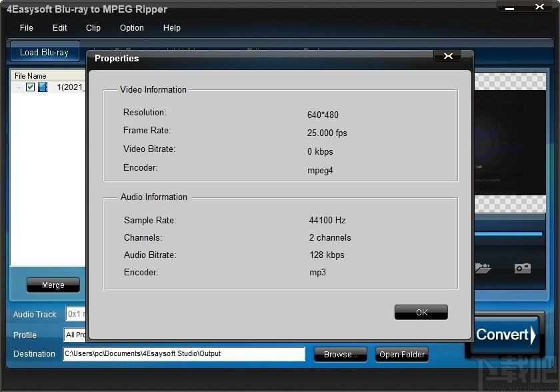Open the Help menu
The image size is (560, 392).
pos(172,28)
